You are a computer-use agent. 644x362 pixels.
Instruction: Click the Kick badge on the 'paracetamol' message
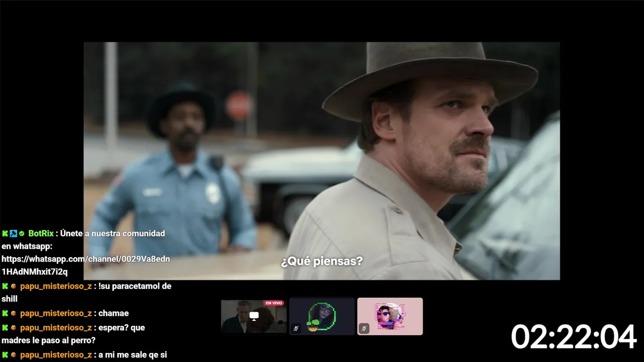[5, 286]
